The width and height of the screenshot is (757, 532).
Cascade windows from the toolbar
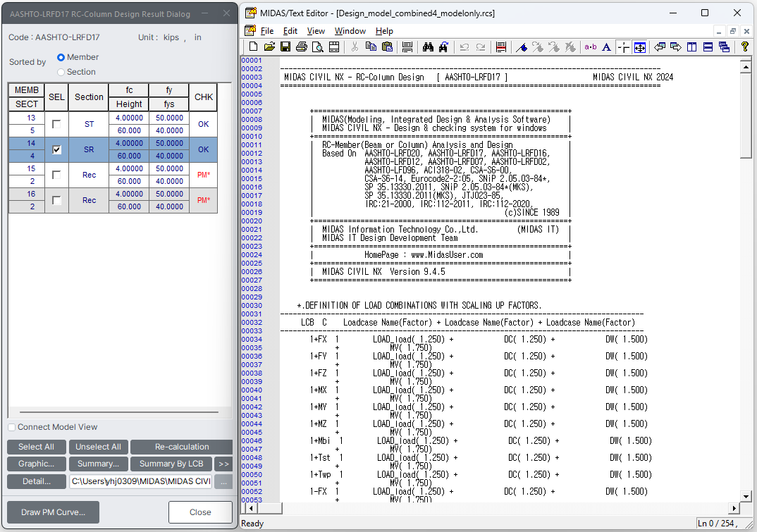(x=724, y=47)
